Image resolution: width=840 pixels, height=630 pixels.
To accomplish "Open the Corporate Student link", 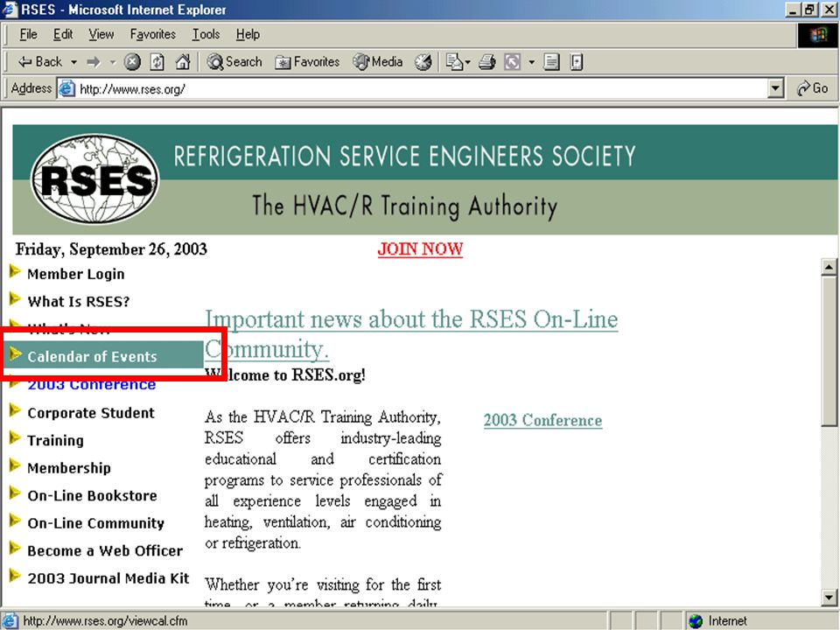I will click(91, 413).
